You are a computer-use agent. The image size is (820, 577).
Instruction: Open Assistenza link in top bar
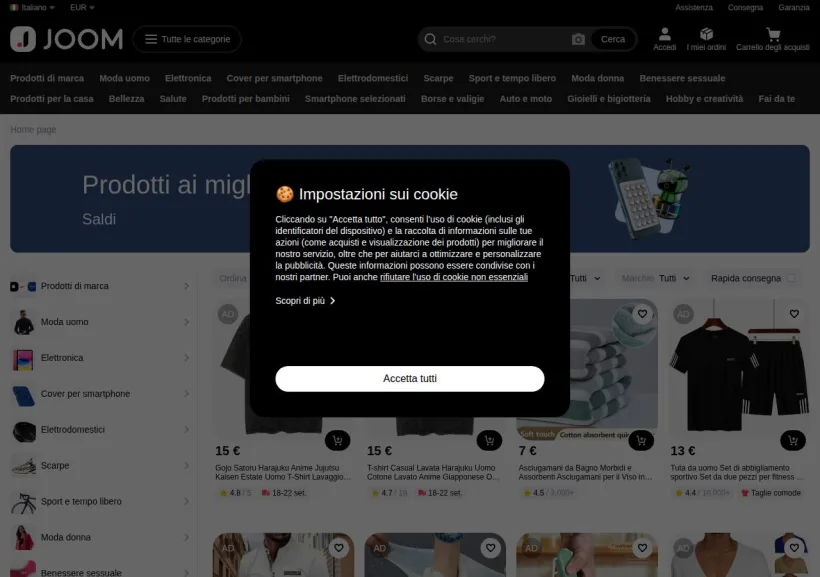click(x=693, y=7)
